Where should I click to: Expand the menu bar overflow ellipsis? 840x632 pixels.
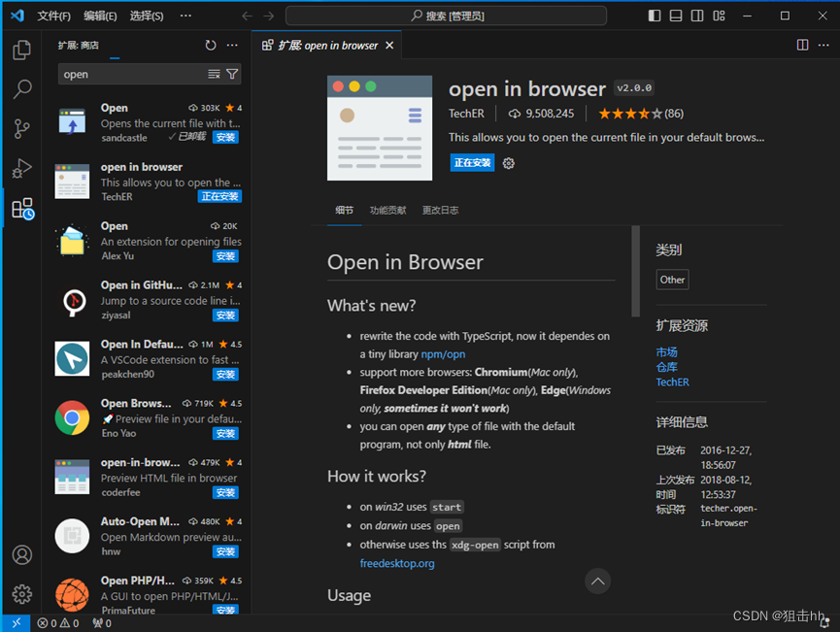tap(185, 17)
